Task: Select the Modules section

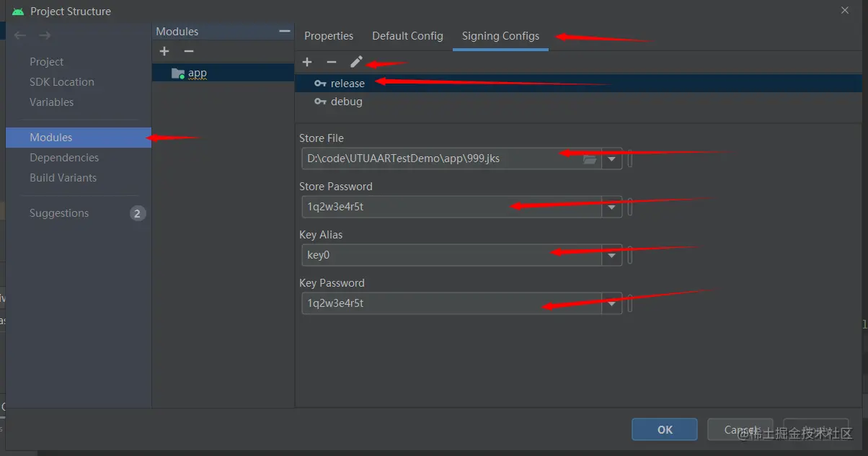Action: click(x=79, y=138)
